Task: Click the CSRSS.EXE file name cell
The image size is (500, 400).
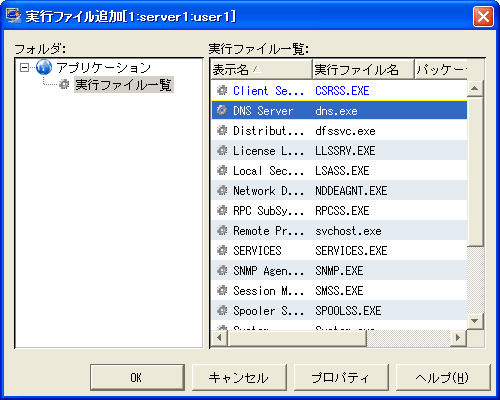Action: pos(342,91)
